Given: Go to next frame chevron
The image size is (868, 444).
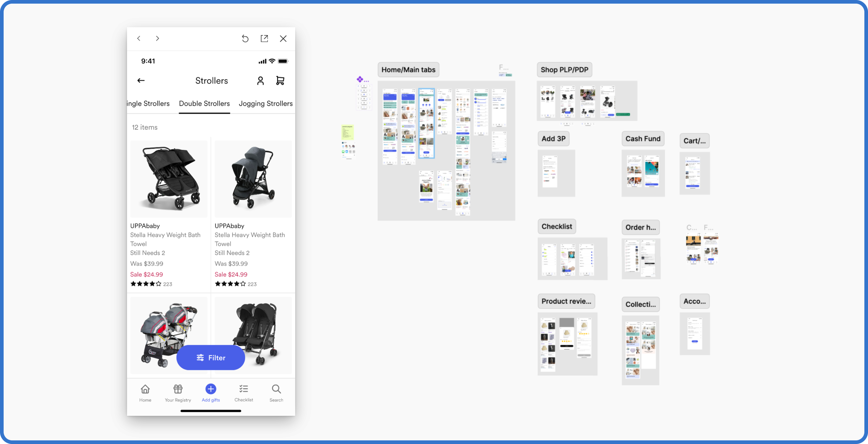Looking at the screenshot, I should [157, 39].
